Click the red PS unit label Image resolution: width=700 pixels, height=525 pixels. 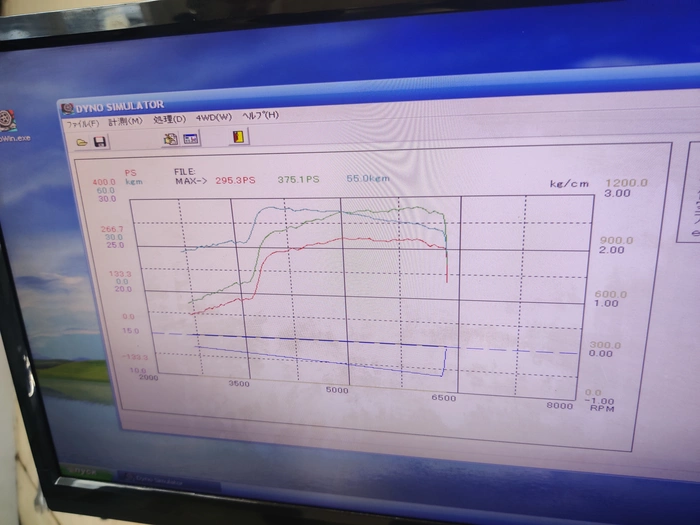coord(130,173)
